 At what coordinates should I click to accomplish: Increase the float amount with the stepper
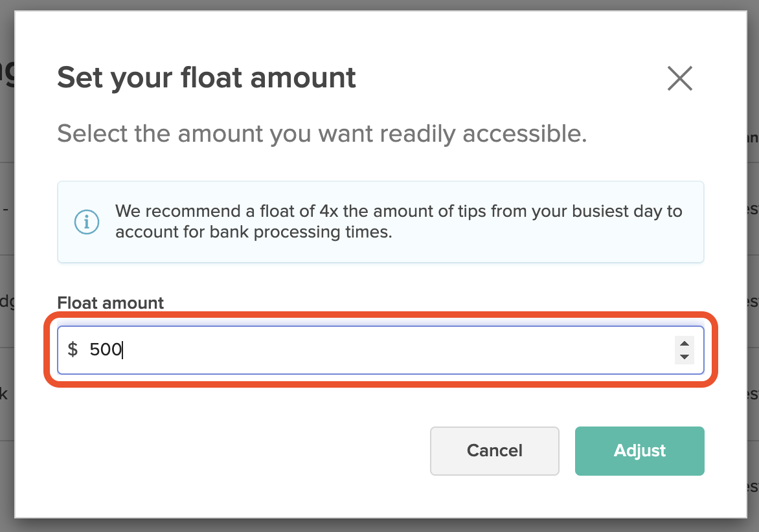point(685,344)
